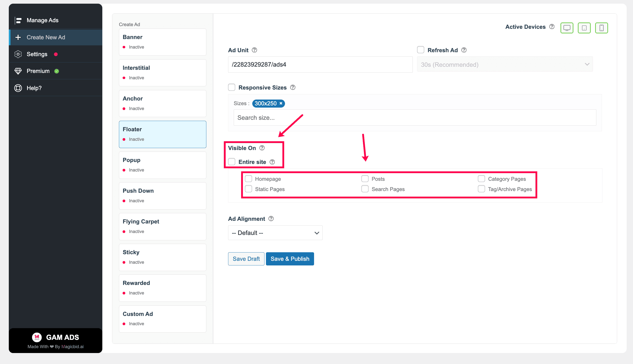
Task: Toggle the mobile phone device icon
Action: click(601, 28)
